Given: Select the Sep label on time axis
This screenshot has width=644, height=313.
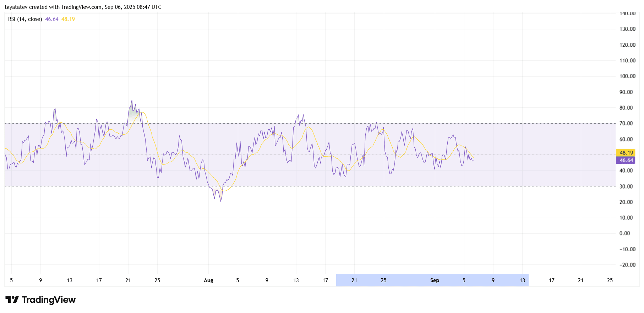Looking at the screenshot, I should pos(435,280).
